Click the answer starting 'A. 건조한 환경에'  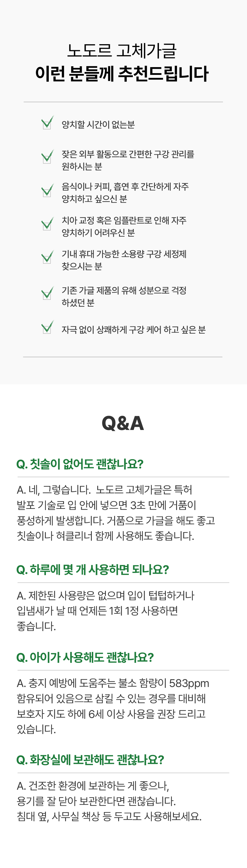click(109, 801)
